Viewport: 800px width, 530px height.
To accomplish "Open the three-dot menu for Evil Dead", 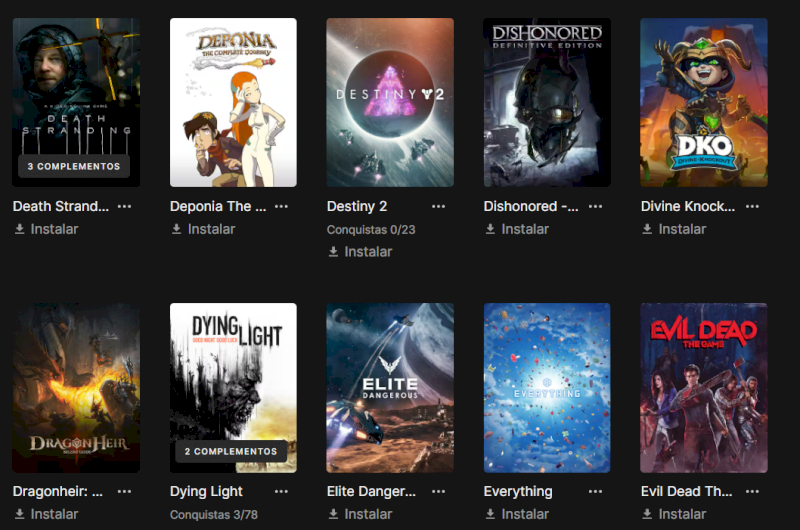I will (752, 491).
